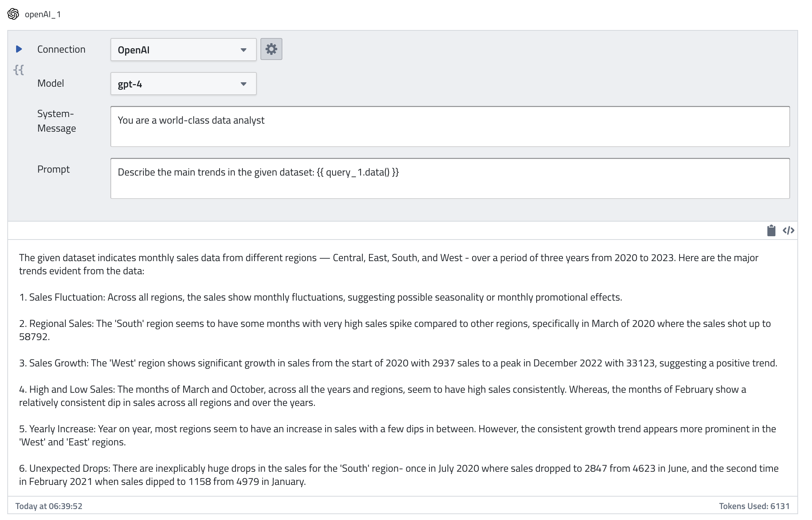The image size is (812, 520).
Task: Click the Prompt label
Action: [x=53, y=169]
